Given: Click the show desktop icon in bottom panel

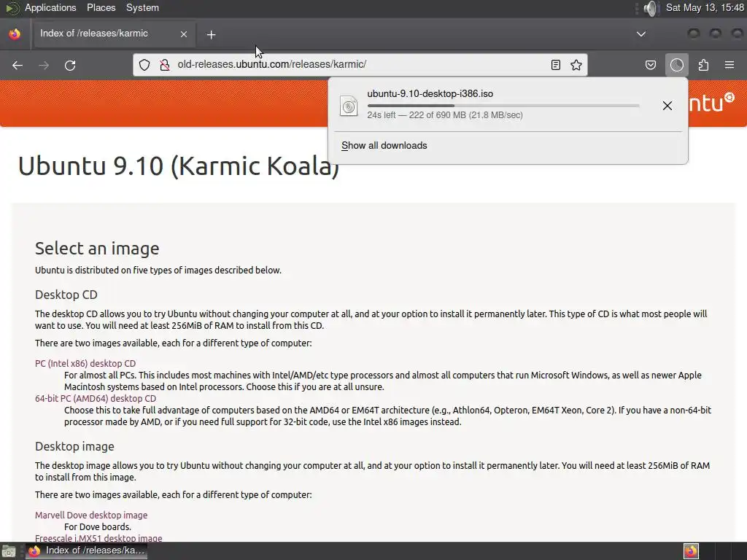Looking at the screenshot, I should [8, 551].
